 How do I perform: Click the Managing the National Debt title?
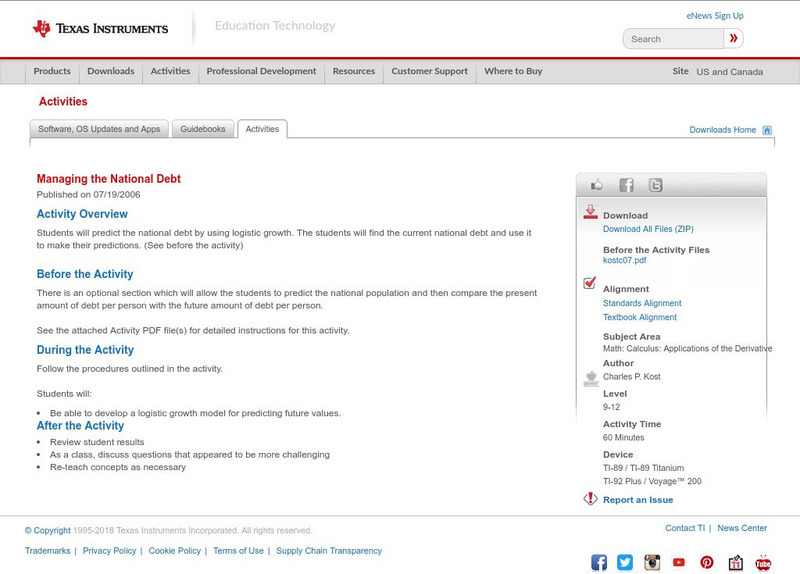[x=109, y=179]
